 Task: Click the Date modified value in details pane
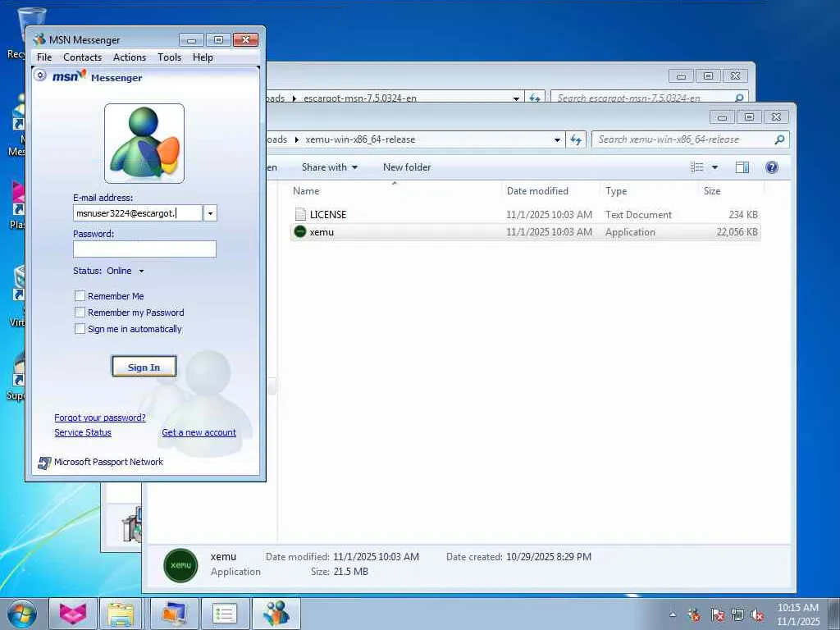tap(376, 557)
